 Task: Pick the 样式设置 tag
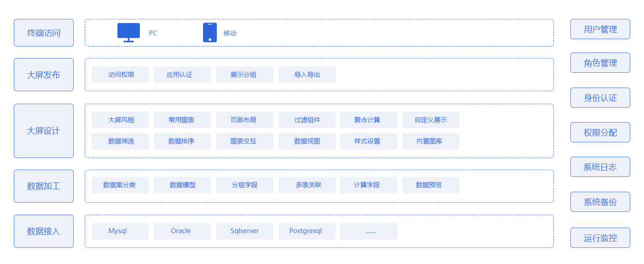369,141
